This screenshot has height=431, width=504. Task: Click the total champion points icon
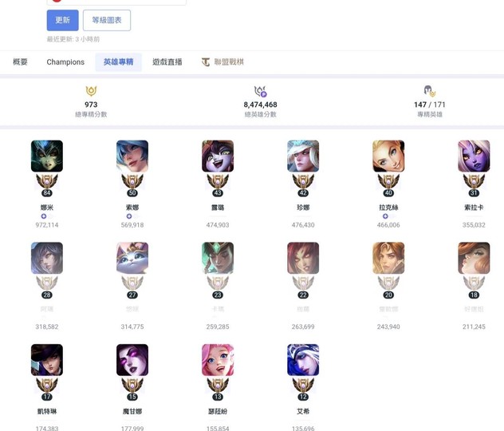pos(260,91)
